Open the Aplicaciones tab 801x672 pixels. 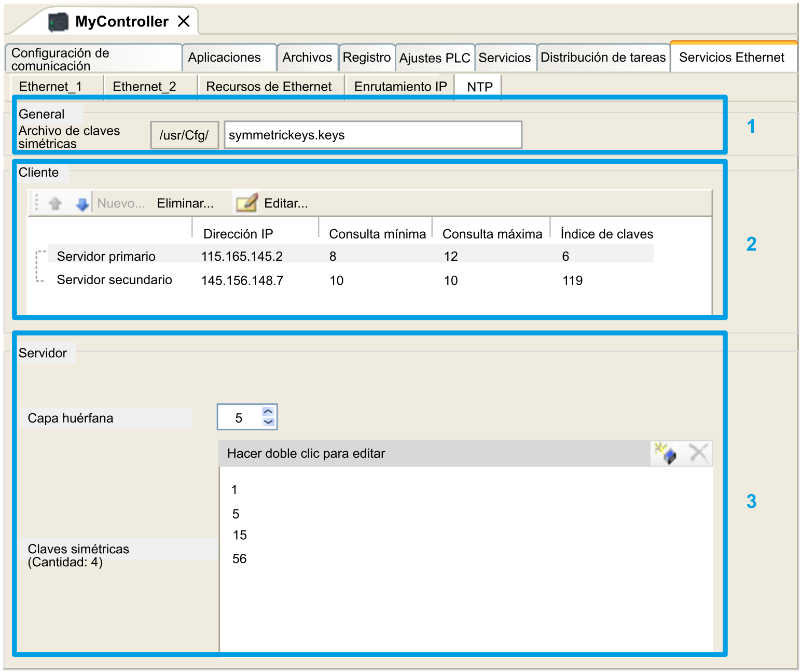(x=224, y=58)
